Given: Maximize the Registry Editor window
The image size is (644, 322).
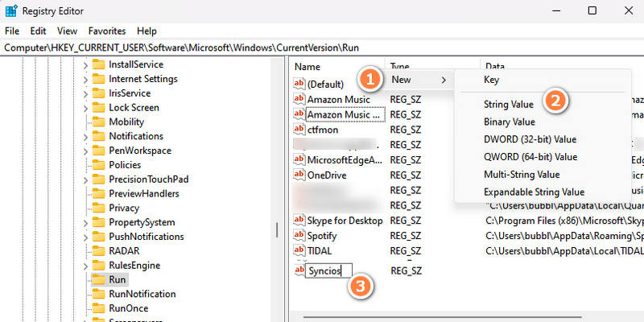Looking at the screenshot, I should tap(592, 10).
